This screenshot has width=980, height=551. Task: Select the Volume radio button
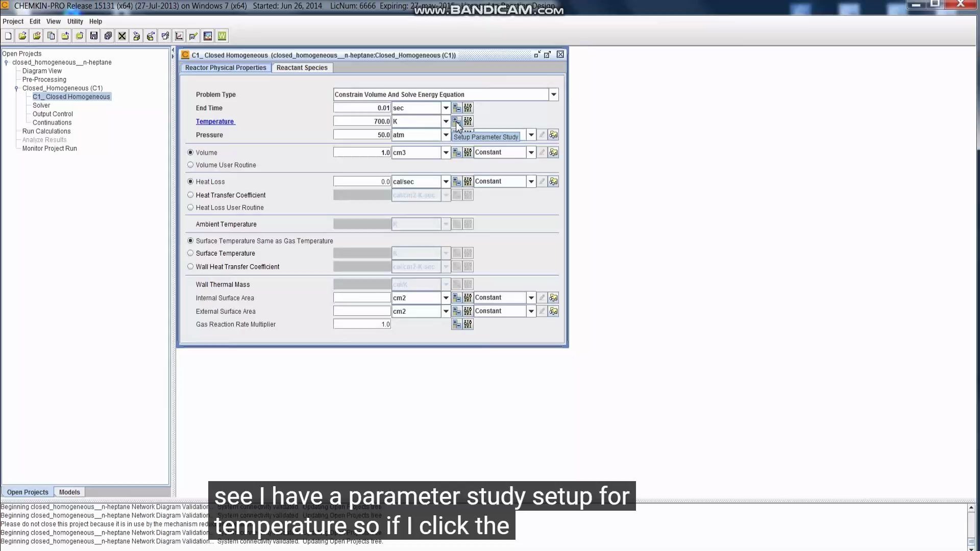[190, 153]
